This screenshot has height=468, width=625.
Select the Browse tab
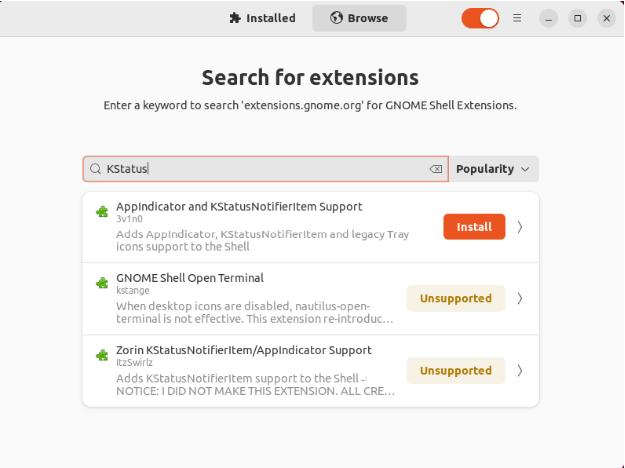tap(359, 18)
